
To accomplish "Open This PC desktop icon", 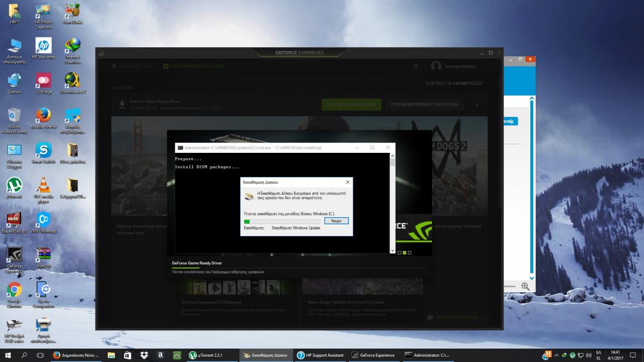I will point(14,51).
